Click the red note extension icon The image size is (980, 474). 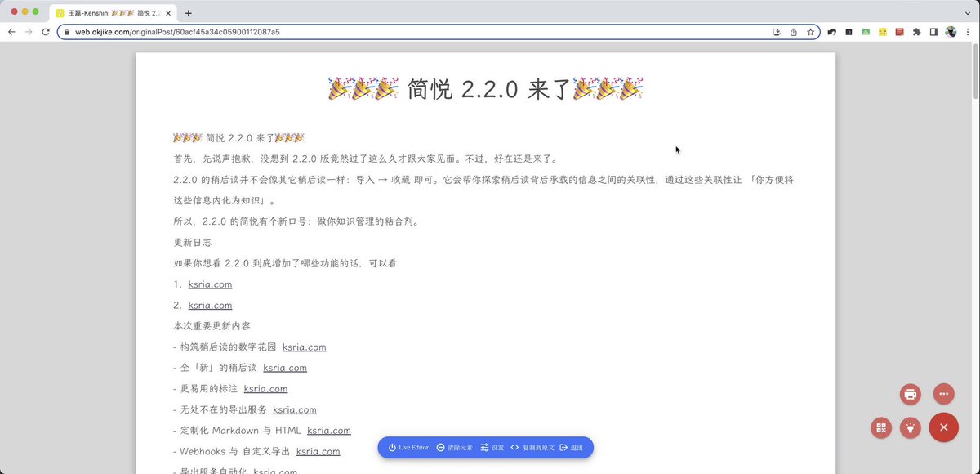[x=899, y=32]
